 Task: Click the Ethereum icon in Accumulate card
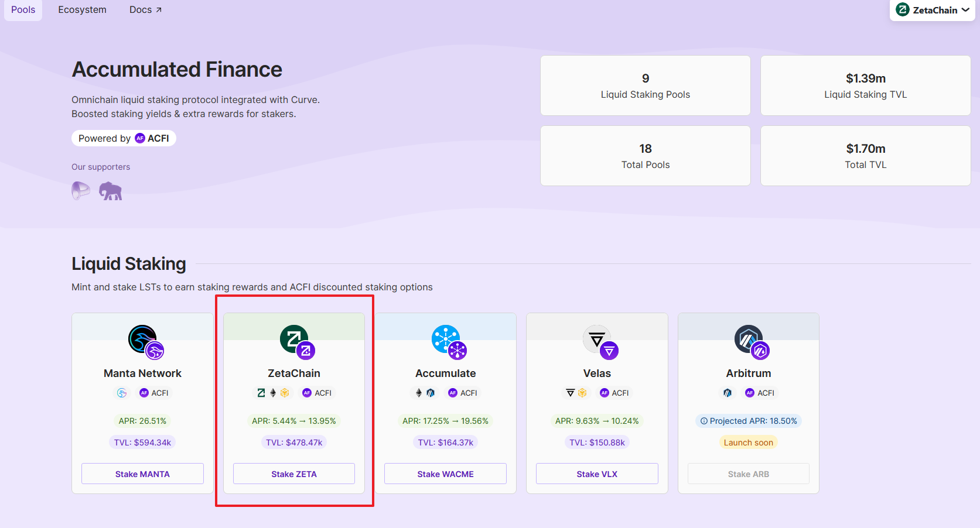(419, 393)
